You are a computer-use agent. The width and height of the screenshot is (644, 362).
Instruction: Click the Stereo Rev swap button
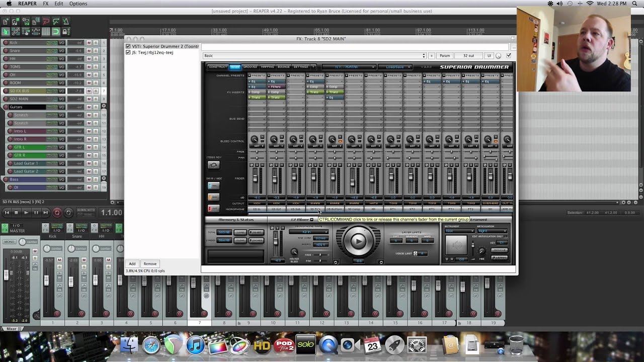point(213,165)
